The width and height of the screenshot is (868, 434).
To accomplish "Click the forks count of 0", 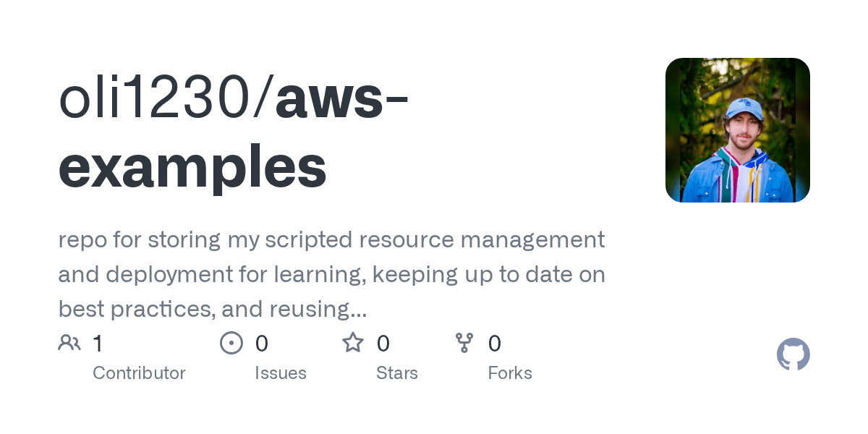I will tap(495, 344).
